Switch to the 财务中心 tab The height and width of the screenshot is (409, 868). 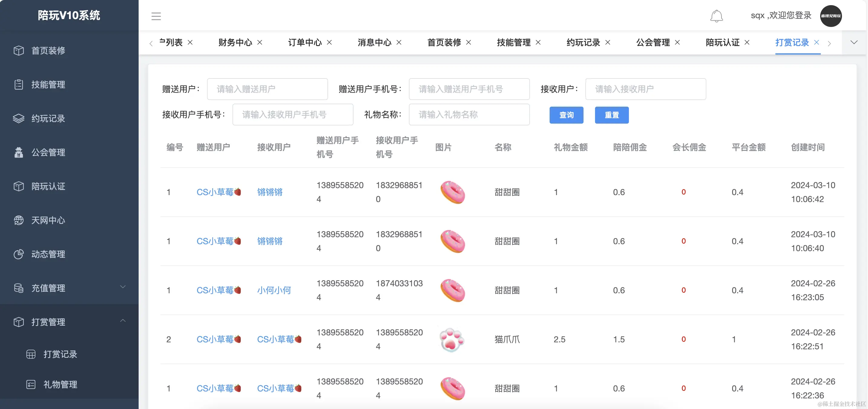(235, 42)
